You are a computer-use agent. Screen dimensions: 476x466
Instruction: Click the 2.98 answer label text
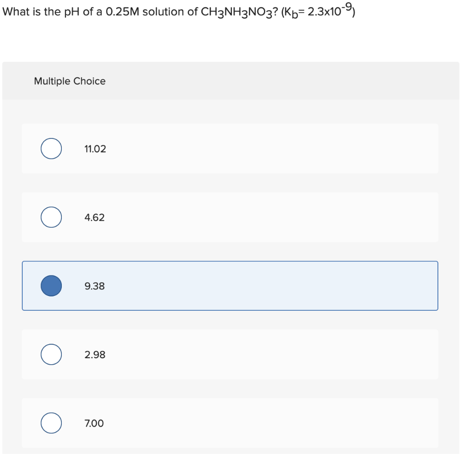tap(94, 354)
